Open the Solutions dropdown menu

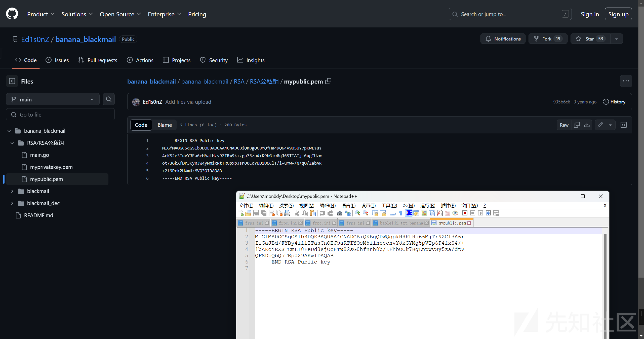pos(77,14)
